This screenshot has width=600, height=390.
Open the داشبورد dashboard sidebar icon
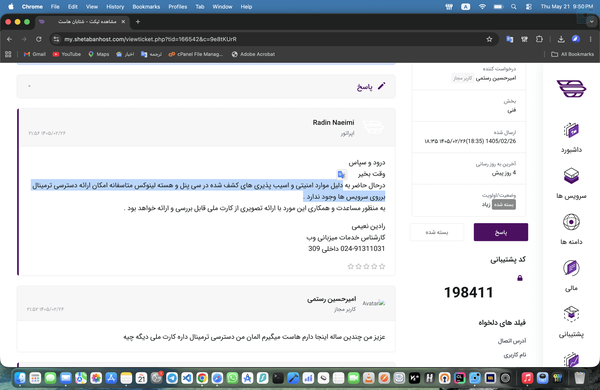[571, 131]
